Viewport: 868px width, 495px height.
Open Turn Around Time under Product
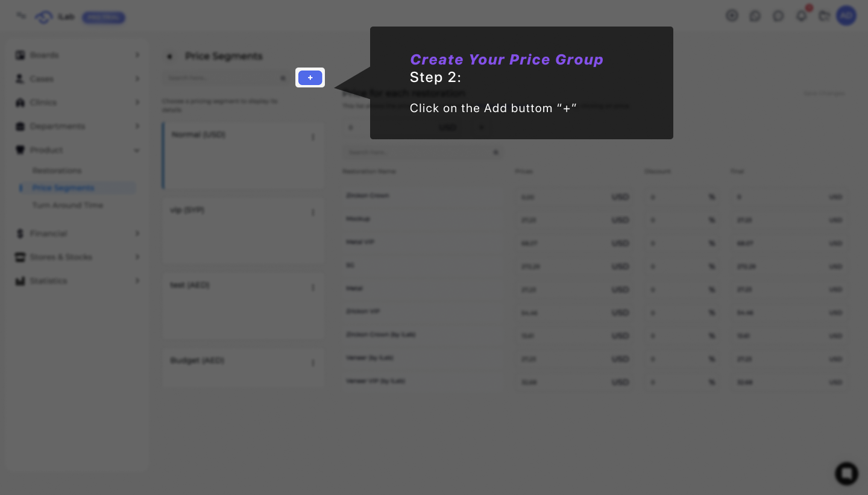click(x=68, y=205)
